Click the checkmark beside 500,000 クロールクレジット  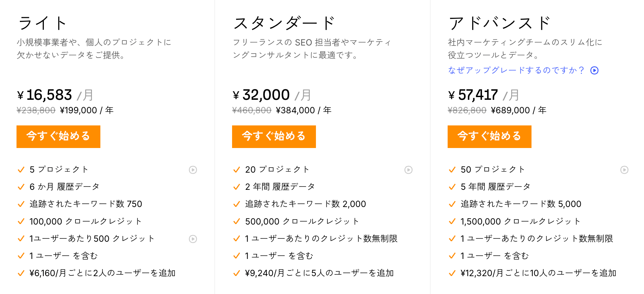[236, 222]
